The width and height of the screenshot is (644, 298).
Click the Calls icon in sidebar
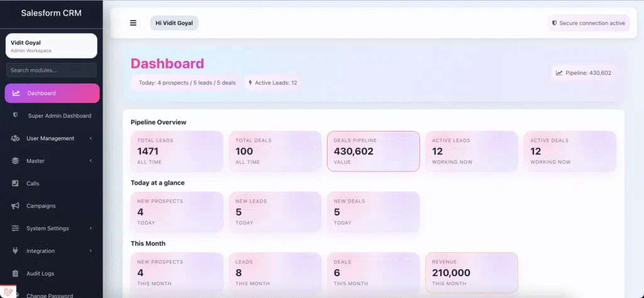(x=16, y=184)
